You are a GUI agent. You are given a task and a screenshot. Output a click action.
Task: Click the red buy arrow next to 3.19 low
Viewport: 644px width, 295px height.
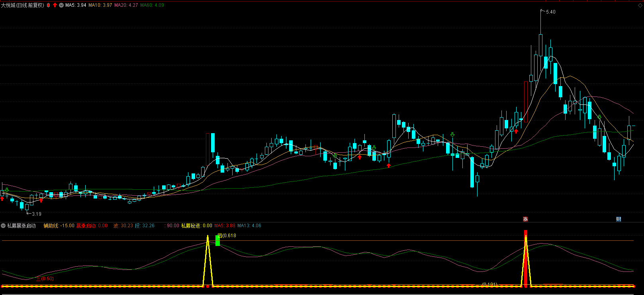(x=41, y=200)
